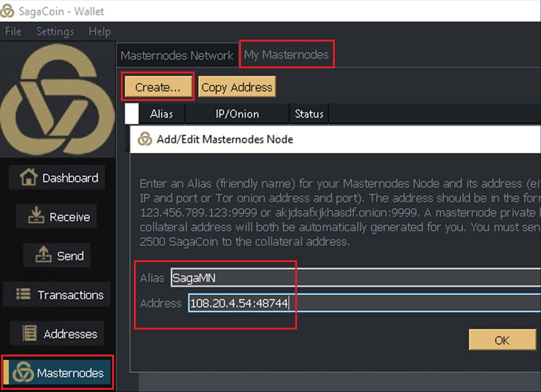
Task: Open the Help menu
Action: (100, 31)
